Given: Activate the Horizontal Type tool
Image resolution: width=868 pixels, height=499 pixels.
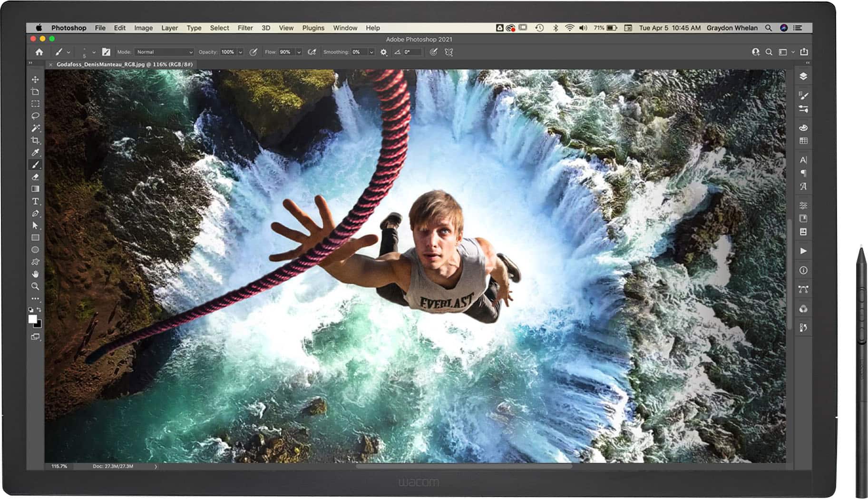Looking at the screenshot, I should pyautogui.click(x=35, y=202).
